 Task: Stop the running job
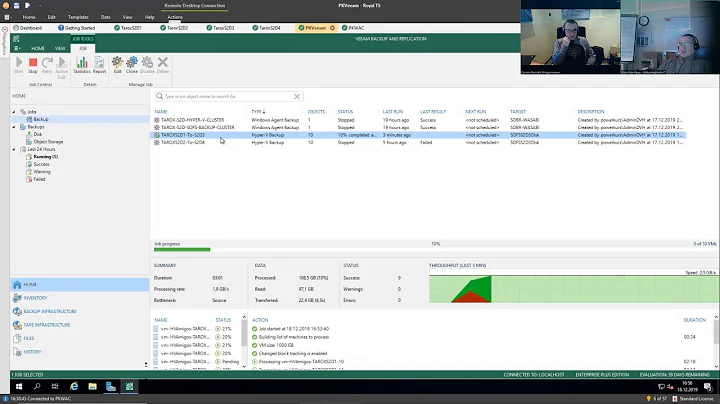(x=33, y=65)
